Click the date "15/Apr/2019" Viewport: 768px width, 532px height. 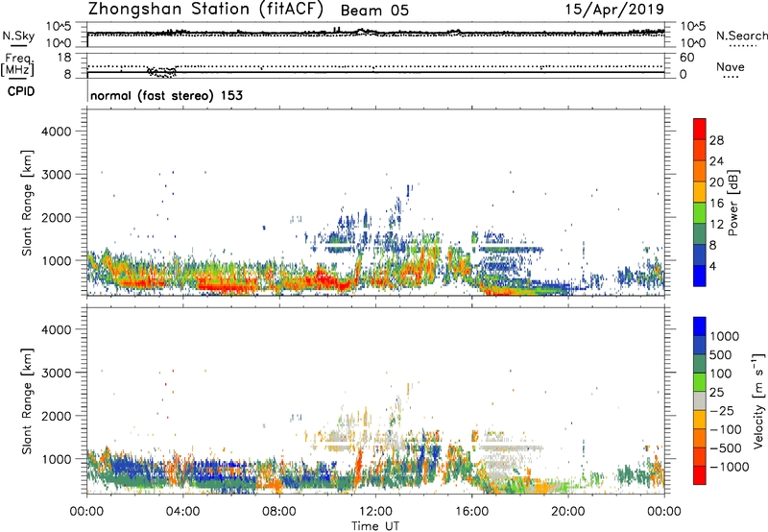(614, 10)
